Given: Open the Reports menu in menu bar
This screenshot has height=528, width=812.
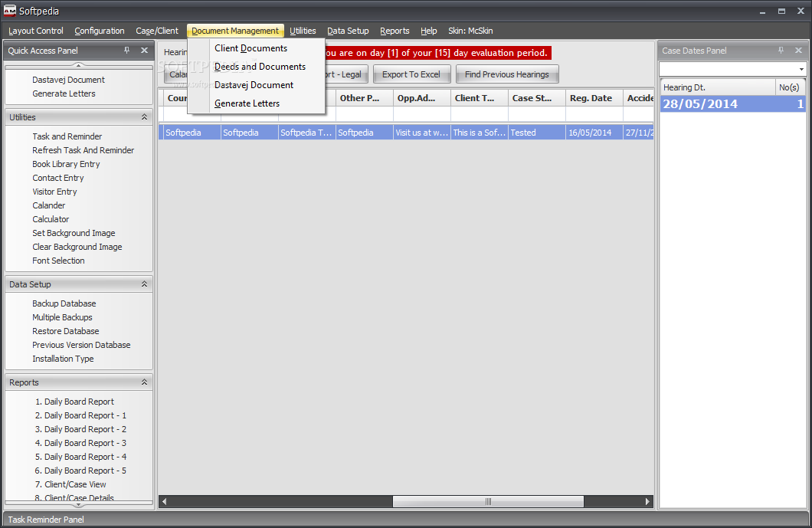Looking at the screenshot, I should click(395, 31).
